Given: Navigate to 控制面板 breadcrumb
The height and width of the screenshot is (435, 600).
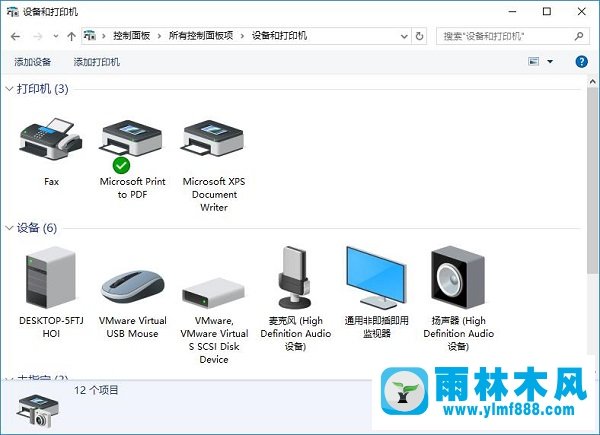Looking at the screenshot, I should (131, 36).
